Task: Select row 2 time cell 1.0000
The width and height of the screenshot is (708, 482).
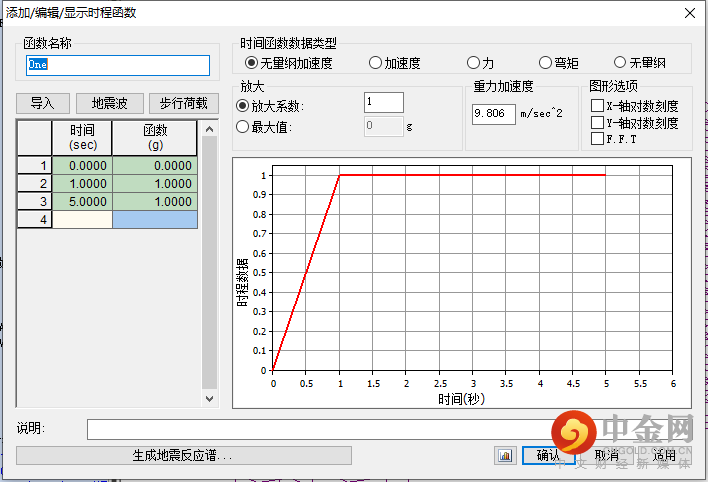Action: point(82,183)
